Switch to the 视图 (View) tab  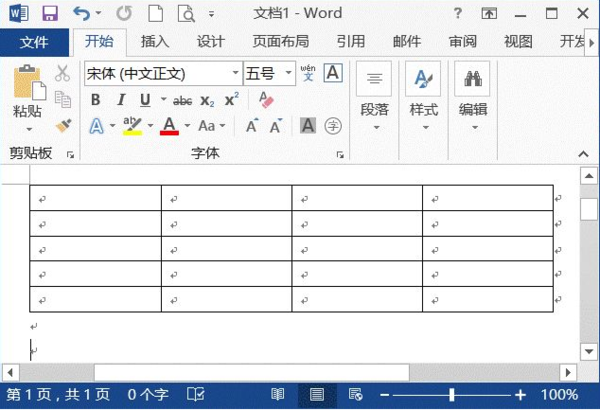(518, 41)
